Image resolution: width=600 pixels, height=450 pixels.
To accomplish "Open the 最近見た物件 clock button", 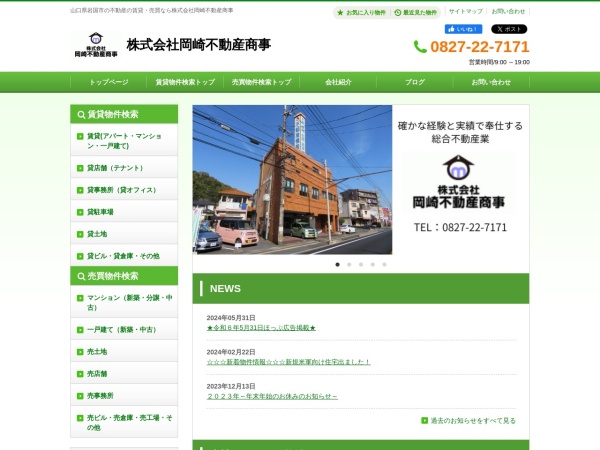I will point(416,13).
